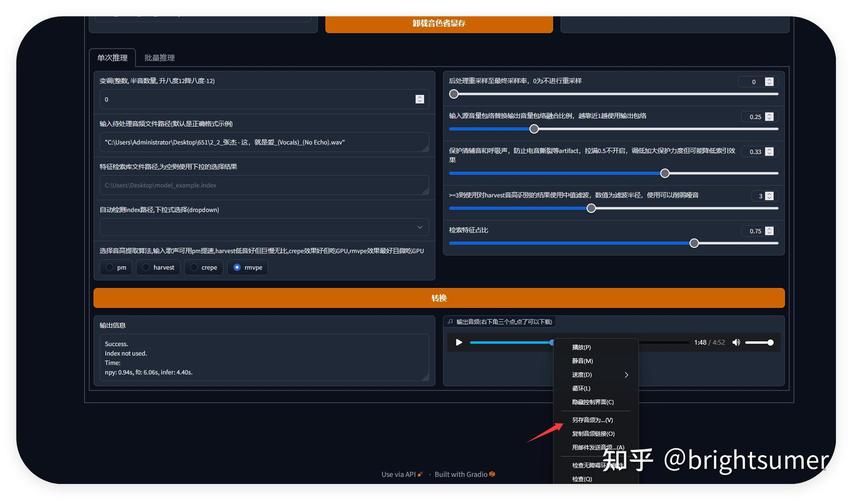Click the resample rate value spinner
Image resolution: width=852 pixels, height=500 pixels.
pos(769,82)
